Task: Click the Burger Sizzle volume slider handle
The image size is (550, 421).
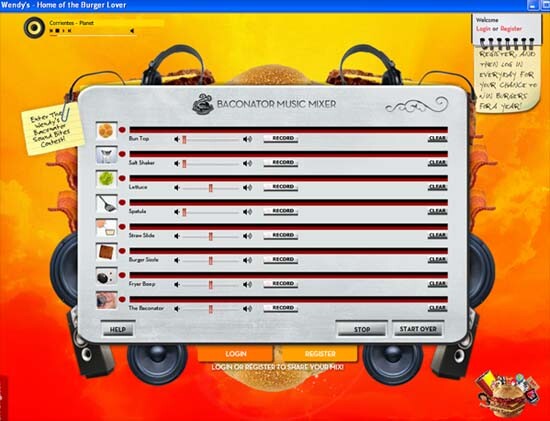Action: (x=210, y=260)
